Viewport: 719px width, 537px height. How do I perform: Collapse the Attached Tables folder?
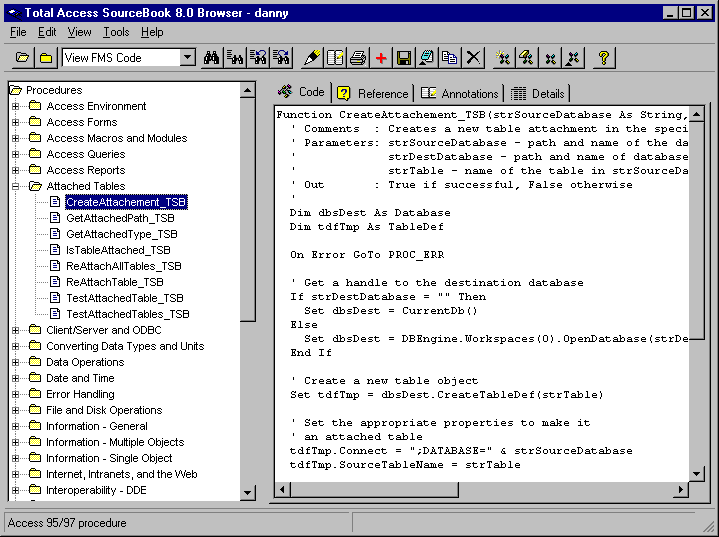click(15, 186)
